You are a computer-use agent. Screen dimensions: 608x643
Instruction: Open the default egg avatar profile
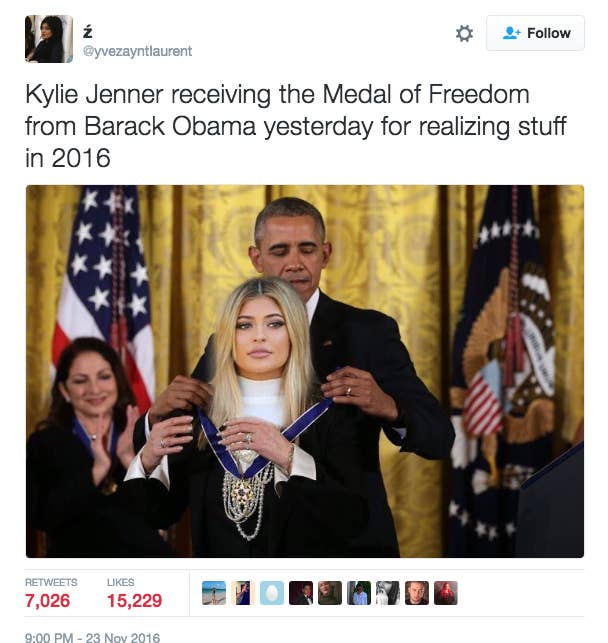[272, 593]
